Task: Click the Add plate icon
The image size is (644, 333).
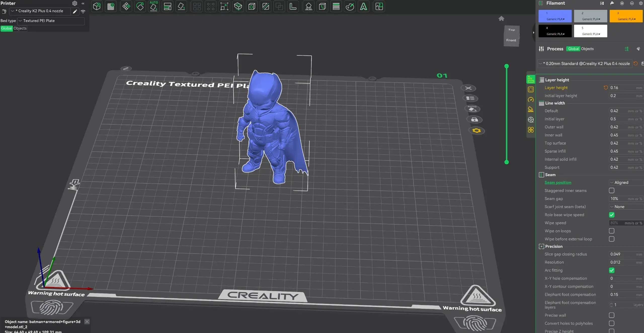Action: pos(111,6)
